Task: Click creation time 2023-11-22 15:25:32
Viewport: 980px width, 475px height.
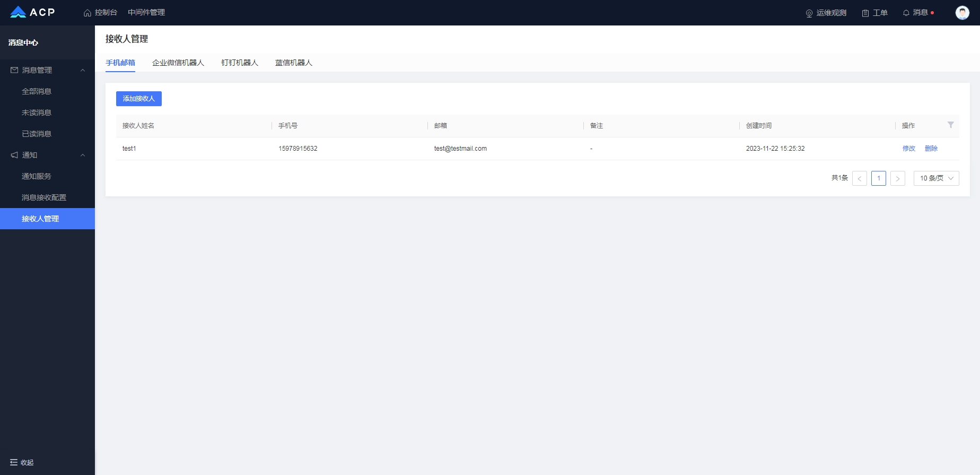Action: 775,149
